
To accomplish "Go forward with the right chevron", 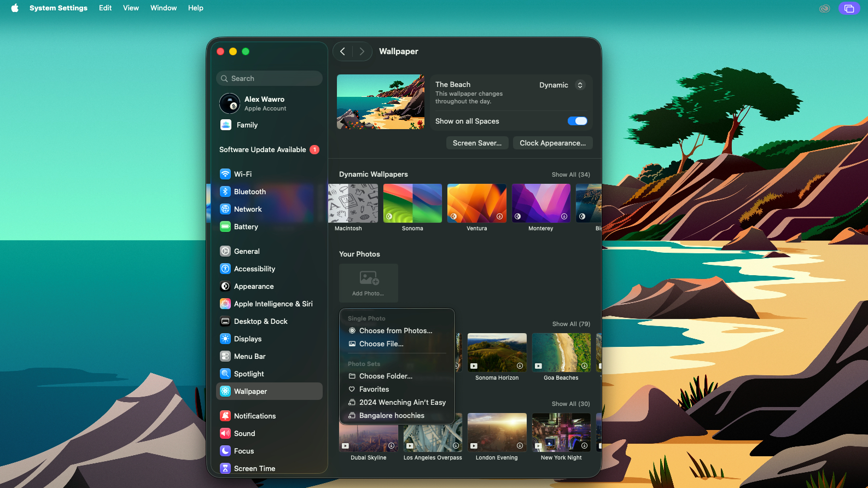I will (362, 51).
